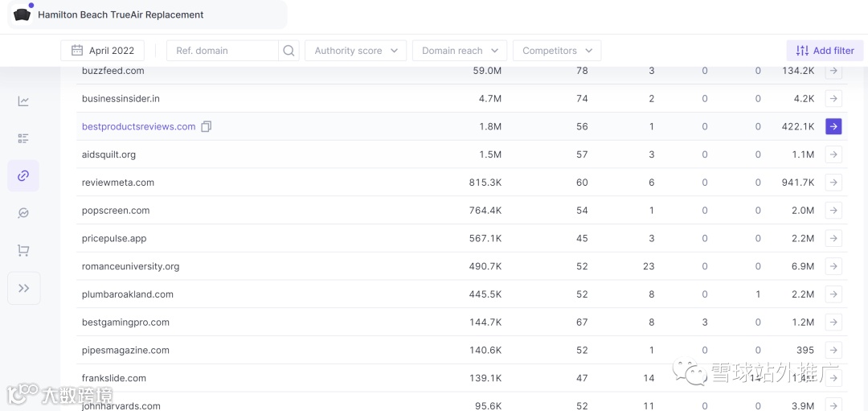Click the Add filter button
Screen dimensions: 868x411
pyautogui.click(x=825, y=51)
